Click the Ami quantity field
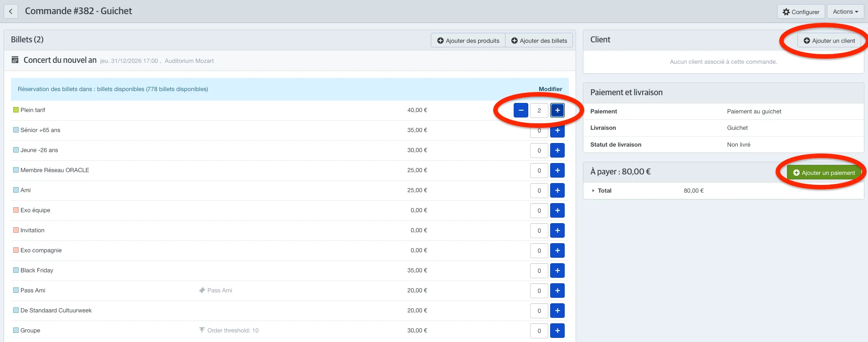Viewport: 868px width, 342px height. (539, 190)
